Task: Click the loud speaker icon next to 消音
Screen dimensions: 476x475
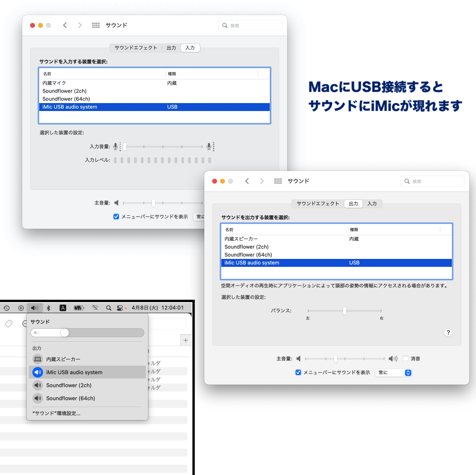Action: [x=393, y=358]
